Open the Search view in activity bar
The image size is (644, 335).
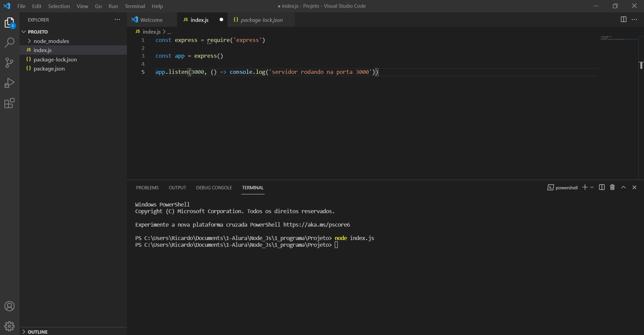coord(9,43)
